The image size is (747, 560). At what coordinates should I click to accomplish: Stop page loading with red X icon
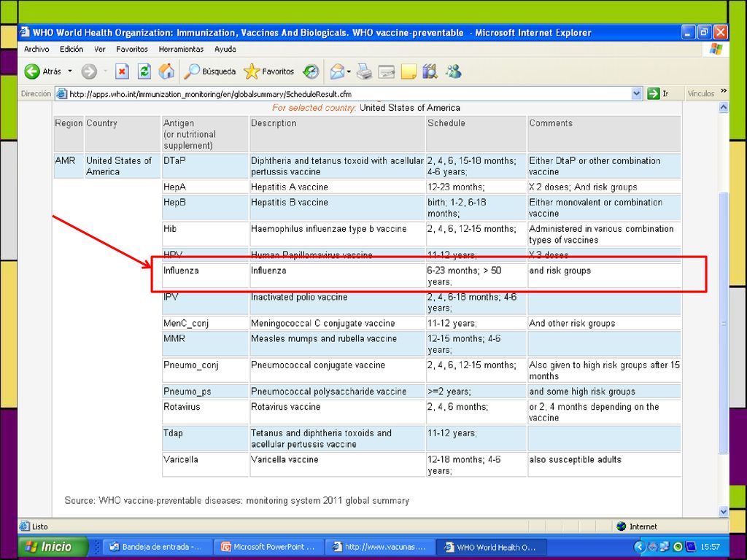pos(122,71)
